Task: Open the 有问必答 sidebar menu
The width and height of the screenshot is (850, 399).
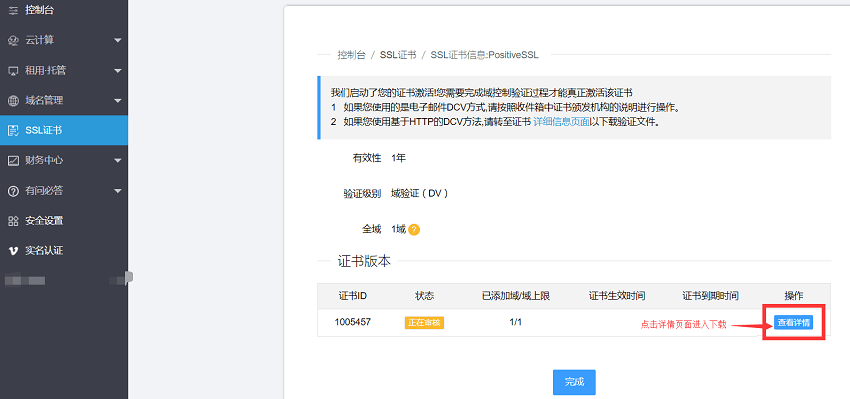Action: point(64,191)
